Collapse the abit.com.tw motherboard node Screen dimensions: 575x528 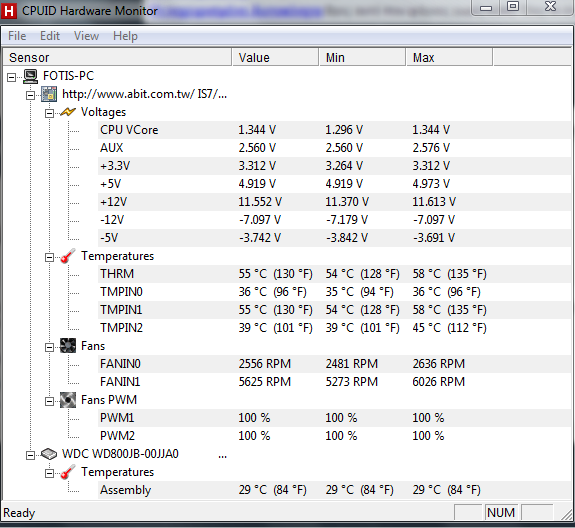[30, 95]
